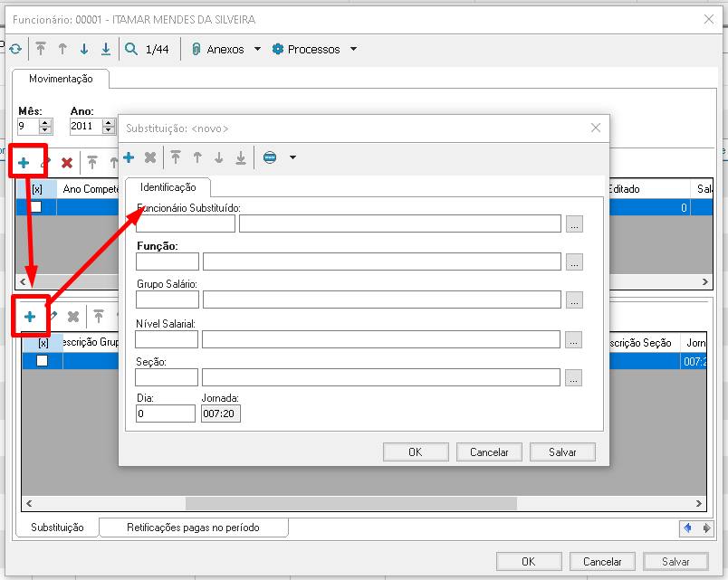Move to first row in lower grid toolbar

(99, 317)
